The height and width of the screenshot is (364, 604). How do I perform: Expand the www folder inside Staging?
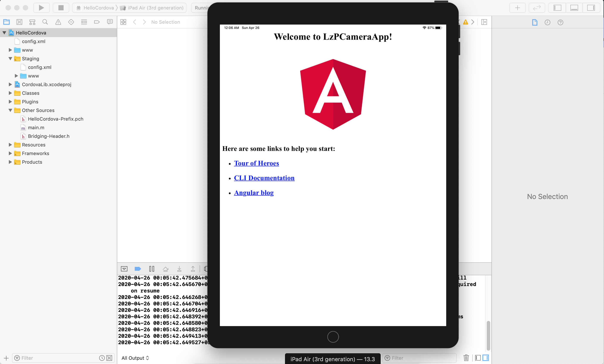tap(16, 76)
